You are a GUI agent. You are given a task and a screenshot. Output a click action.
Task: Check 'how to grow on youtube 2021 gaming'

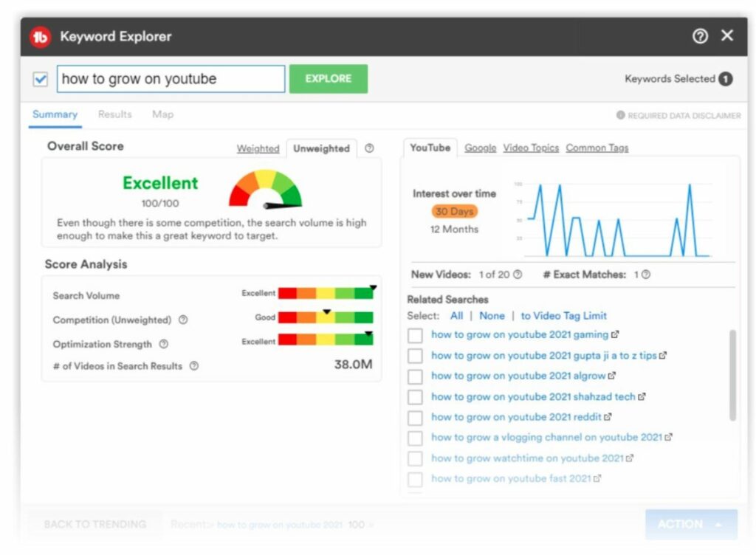[x=415, y=335]
